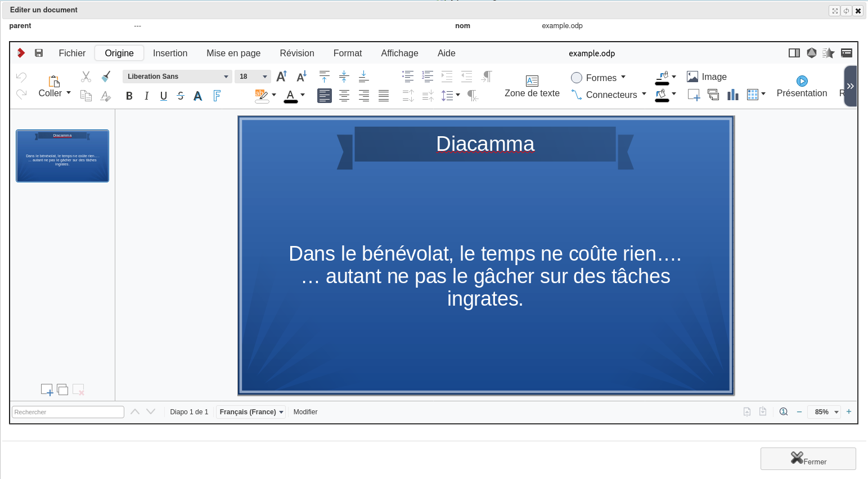This screenshot has width=868, height=479.
Task: Click the Clone formatting paintbrush icon
Action: coord(106,77)
